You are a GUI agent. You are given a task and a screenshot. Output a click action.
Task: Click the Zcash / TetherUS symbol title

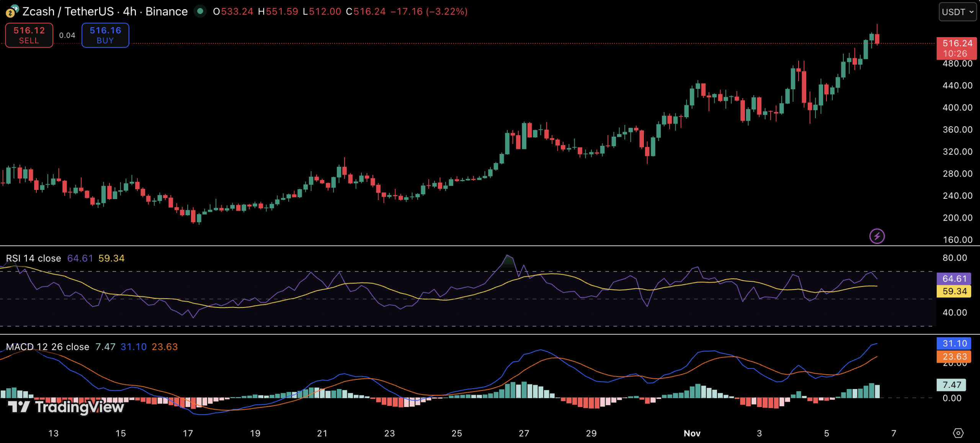coord(68,11)
